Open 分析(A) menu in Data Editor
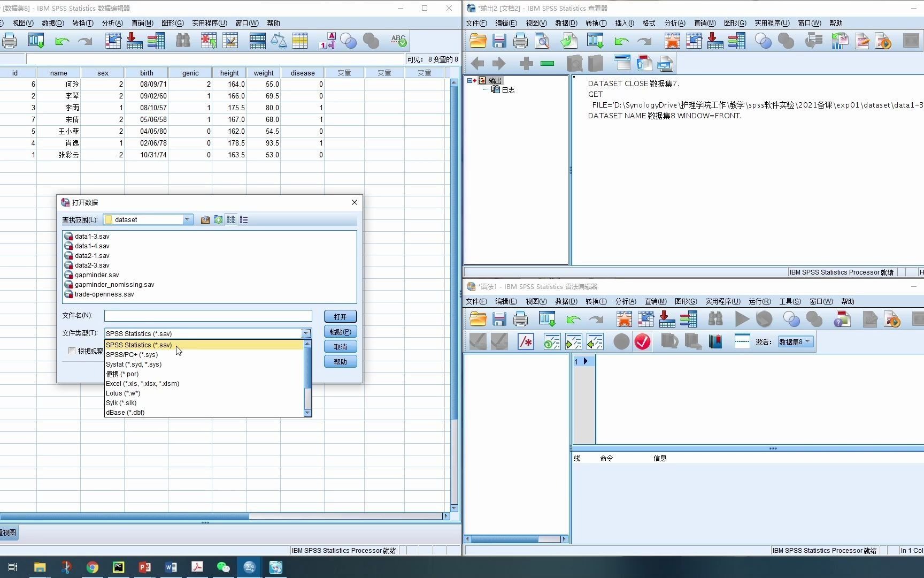Screen dimensions: 924x578 click(x=112, y=23)
